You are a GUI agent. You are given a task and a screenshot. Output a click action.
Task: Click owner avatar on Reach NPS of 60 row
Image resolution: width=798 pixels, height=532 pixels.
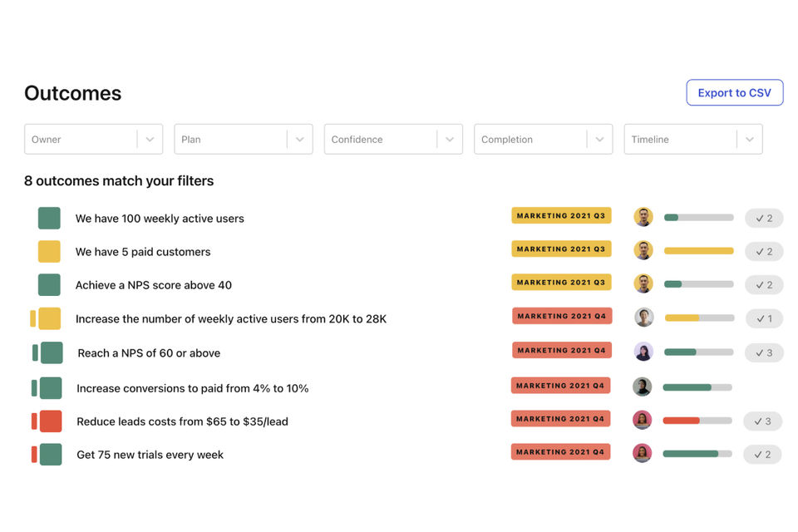pos(643,352)
